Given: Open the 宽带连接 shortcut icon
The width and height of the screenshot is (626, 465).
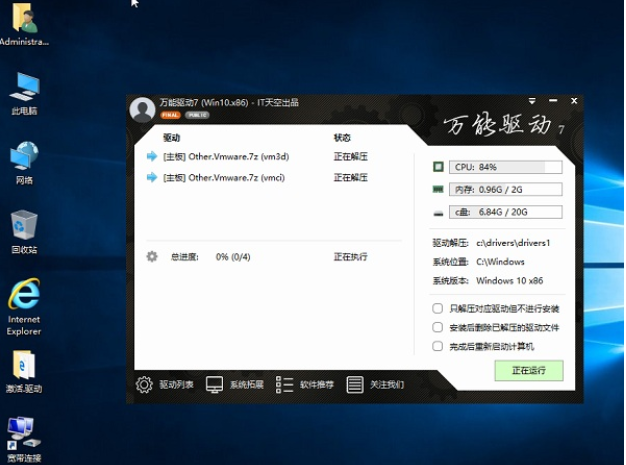Looking at the screenshot, I should pos(24,440).
